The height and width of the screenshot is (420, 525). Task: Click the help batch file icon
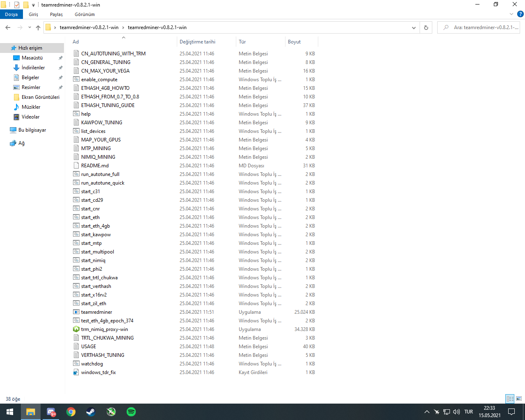76,114
